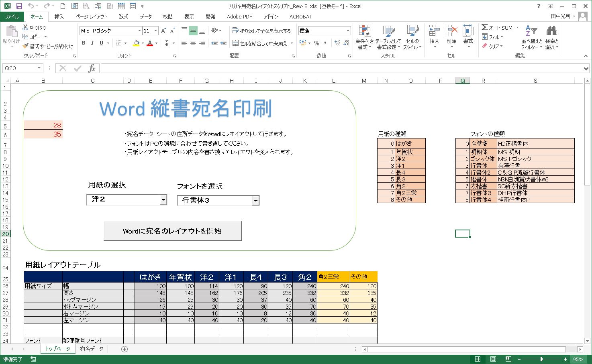Open the フィル fill button
592x364 pixels.
(x=493, y=37)
